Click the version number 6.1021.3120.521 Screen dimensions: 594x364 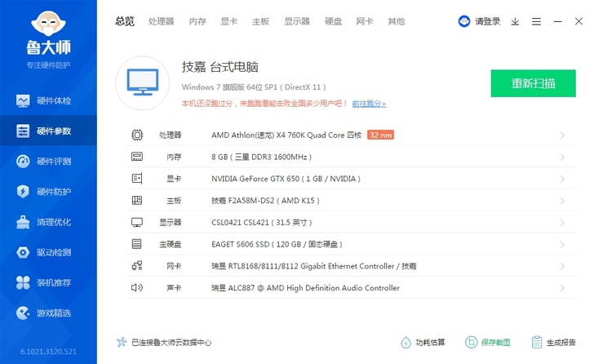[x=48, y=352]
